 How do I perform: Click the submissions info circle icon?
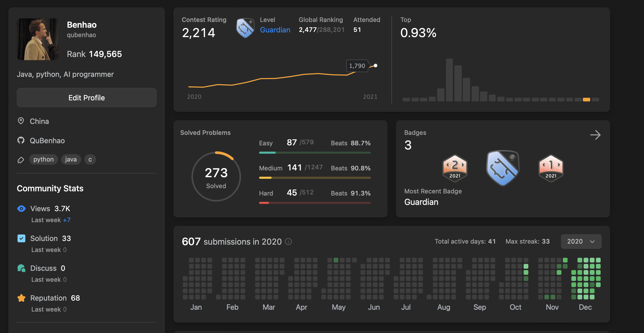[x=288, y=242]
